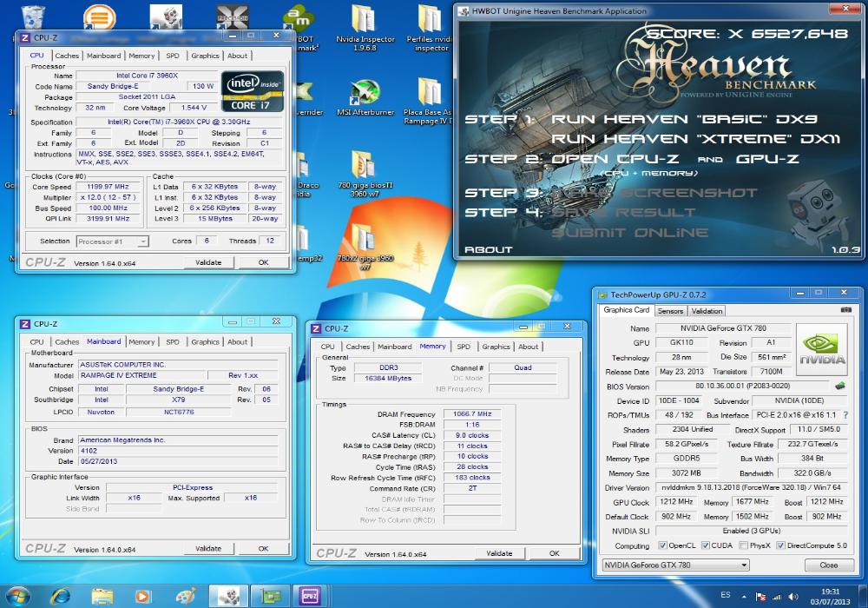Click ABOUT in the Heaven window
The image size is (868, 608).
[488, 250]
